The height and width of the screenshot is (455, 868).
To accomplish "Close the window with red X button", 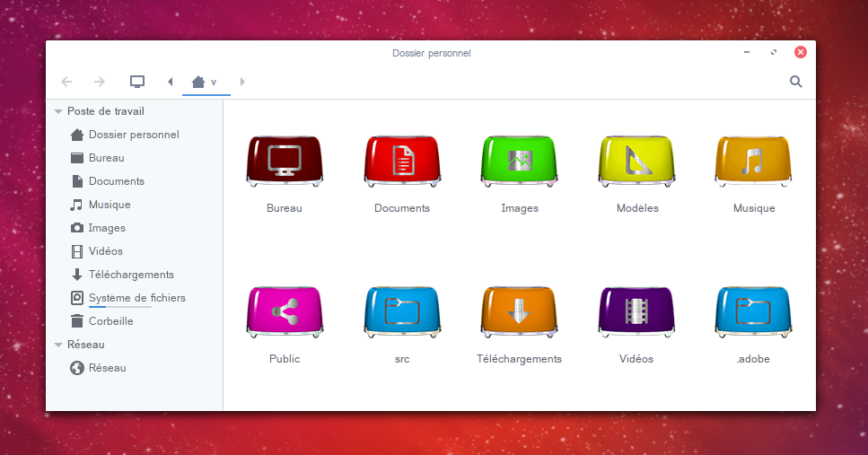I will 801,52.
